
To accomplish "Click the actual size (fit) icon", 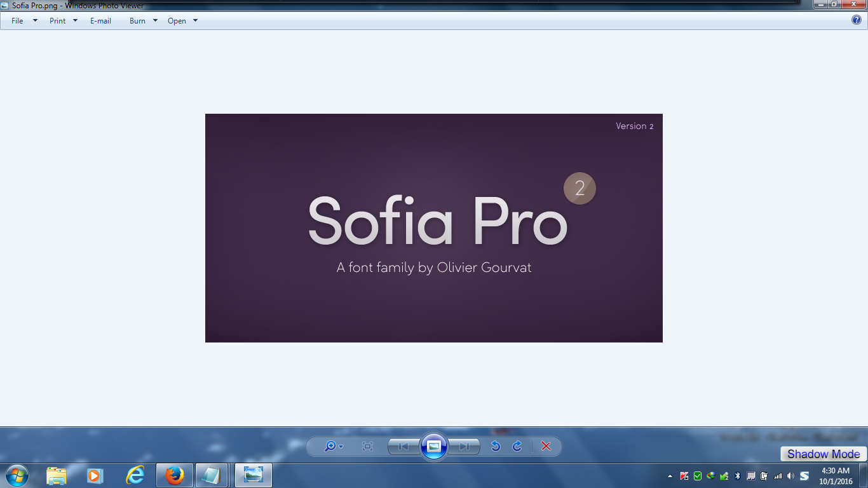I will coord(368,446).
